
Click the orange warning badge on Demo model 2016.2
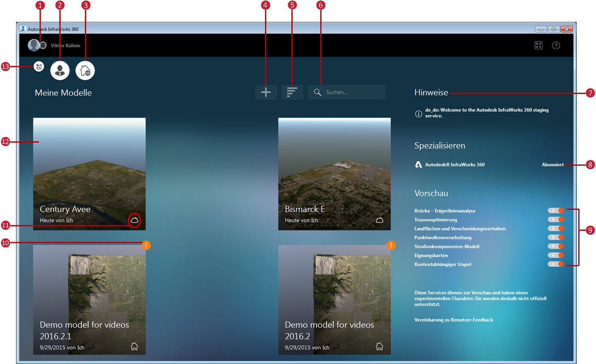[x=391, y=245]
